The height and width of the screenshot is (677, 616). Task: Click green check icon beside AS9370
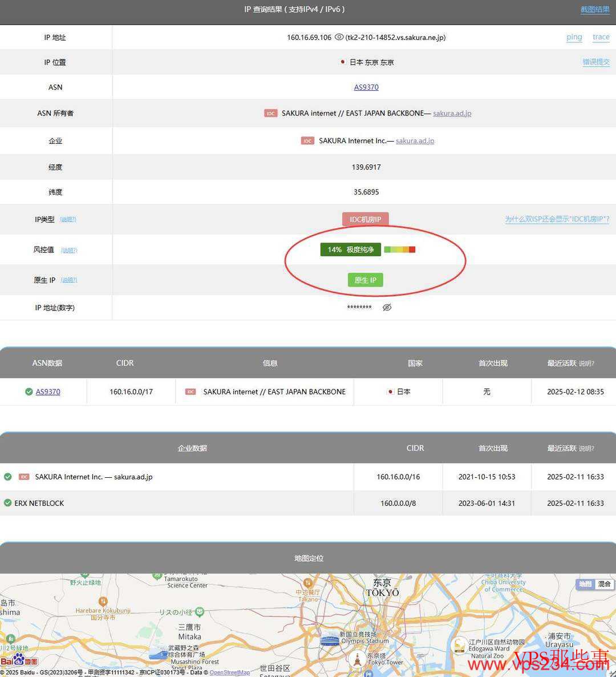29,392
